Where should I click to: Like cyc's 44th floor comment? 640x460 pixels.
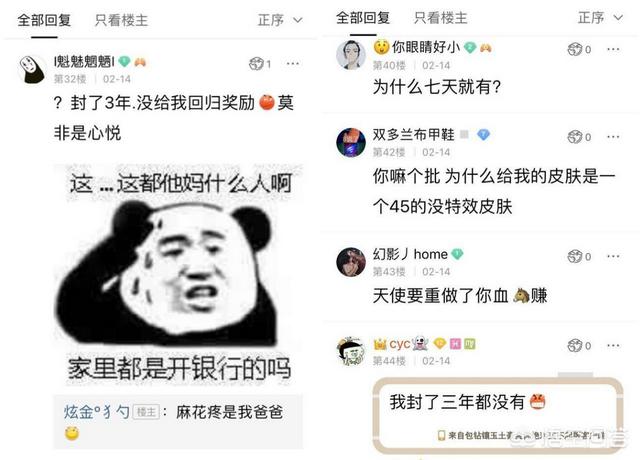[579, 346]
